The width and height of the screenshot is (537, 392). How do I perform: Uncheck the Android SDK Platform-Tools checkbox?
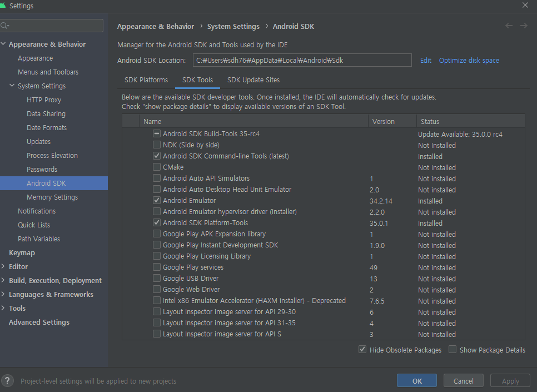pyautogui.click(x=157, y=223)
